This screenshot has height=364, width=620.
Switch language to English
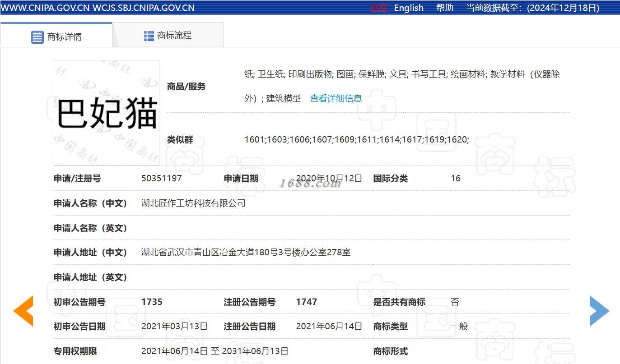click(x=409, y=8)
